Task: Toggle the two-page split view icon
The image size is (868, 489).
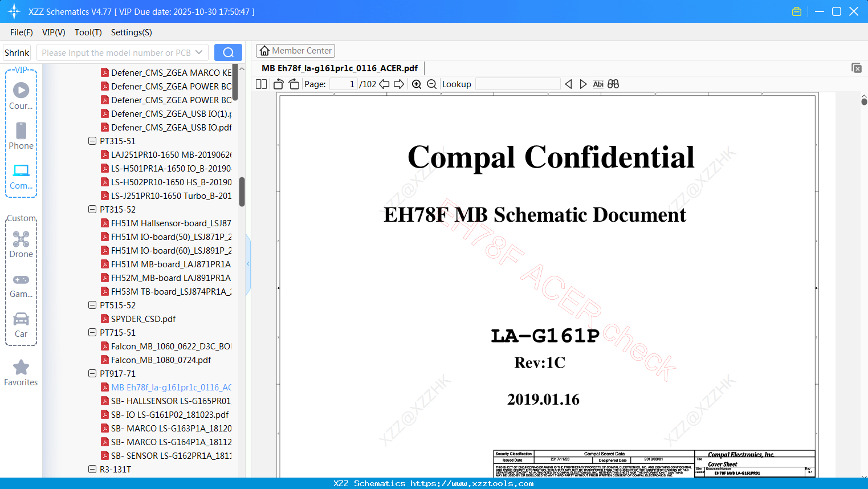Action: (261, 84)
